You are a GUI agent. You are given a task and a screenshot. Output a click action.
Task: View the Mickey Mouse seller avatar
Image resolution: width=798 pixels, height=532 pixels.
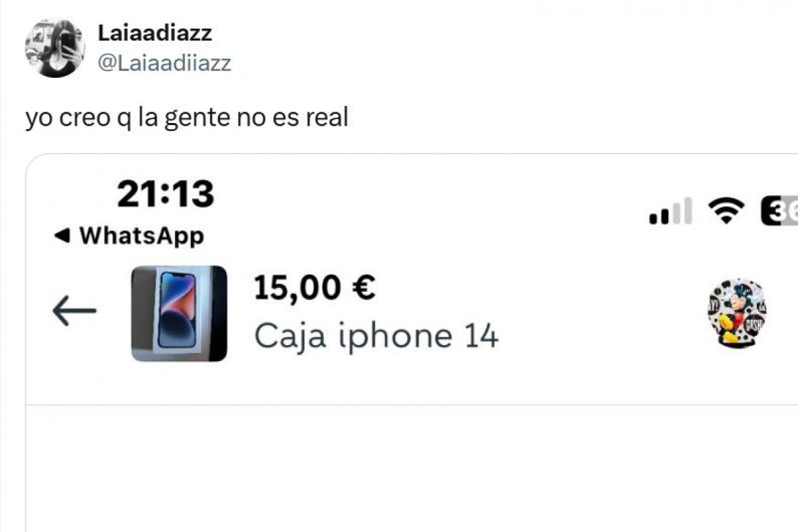(736, 313)
